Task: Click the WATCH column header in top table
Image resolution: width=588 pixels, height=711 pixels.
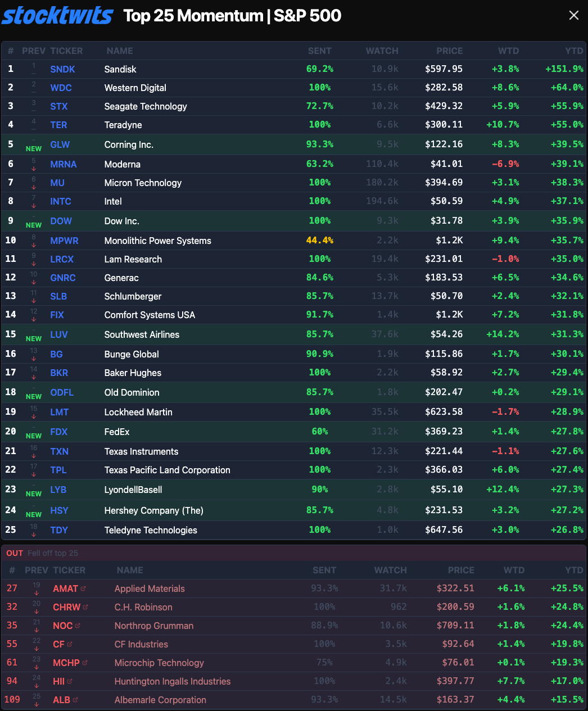Action: pyautogui.click(x=382, y=51)
